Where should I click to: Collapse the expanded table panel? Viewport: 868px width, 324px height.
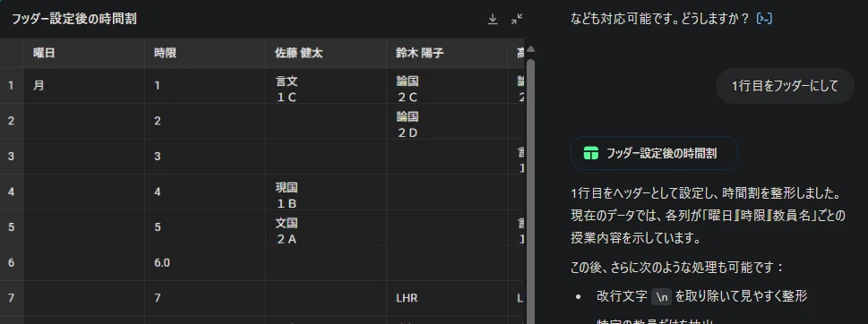(x=517, y=20)
